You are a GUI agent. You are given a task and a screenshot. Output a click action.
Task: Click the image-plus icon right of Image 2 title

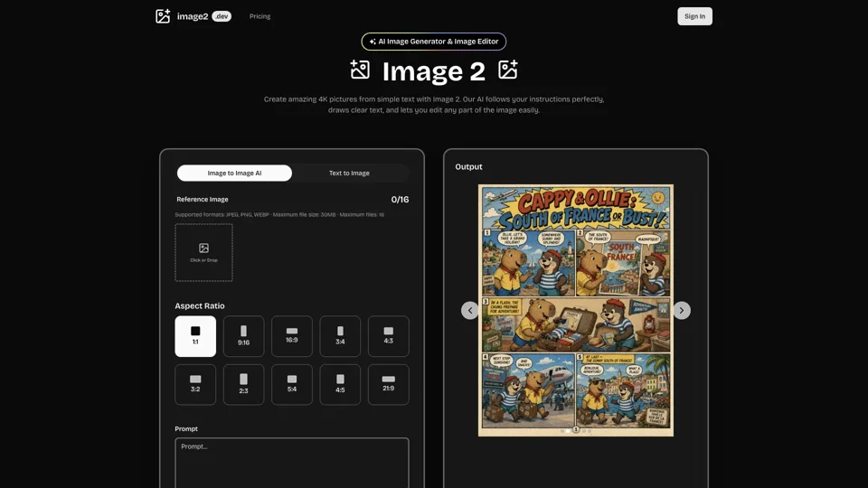507,70
